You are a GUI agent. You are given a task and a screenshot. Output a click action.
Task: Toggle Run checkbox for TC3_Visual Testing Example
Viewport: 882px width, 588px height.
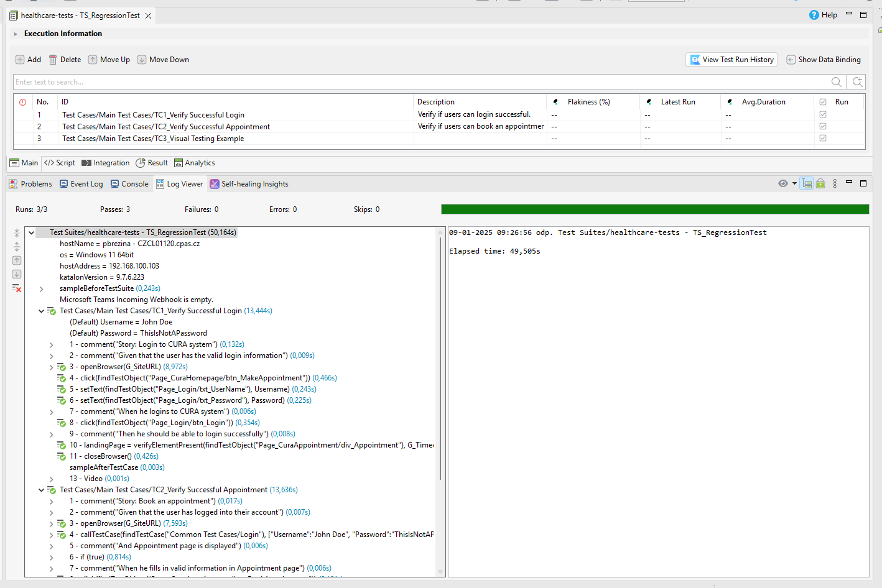823,138
